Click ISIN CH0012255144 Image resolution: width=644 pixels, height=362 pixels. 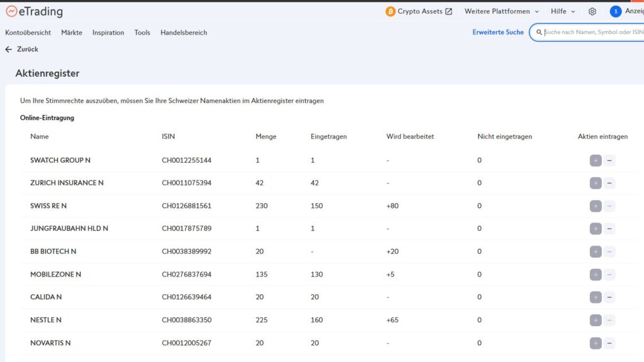pyautogui.click(x=186, y=160)
